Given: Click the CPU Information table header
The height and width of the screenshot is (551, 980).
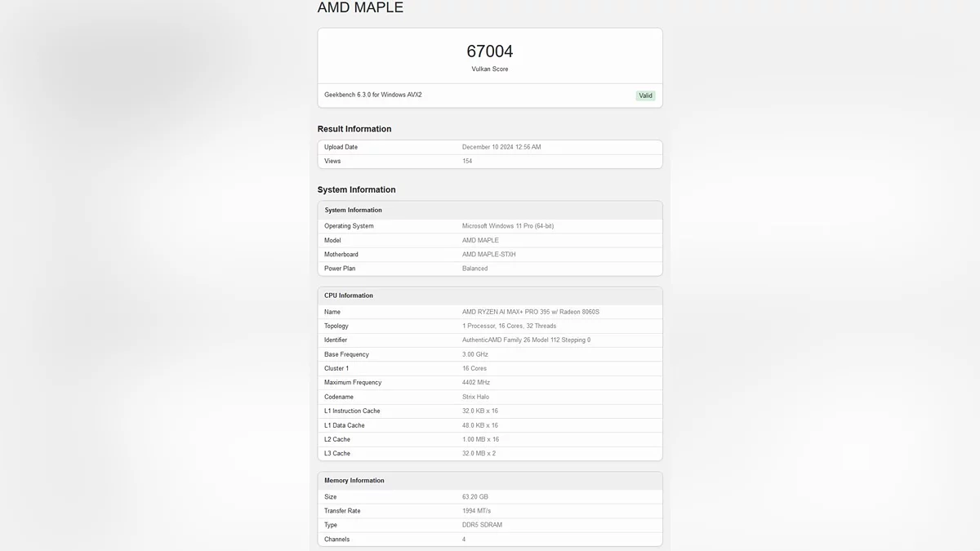Looking at the screenshot, I should [349, 295].
